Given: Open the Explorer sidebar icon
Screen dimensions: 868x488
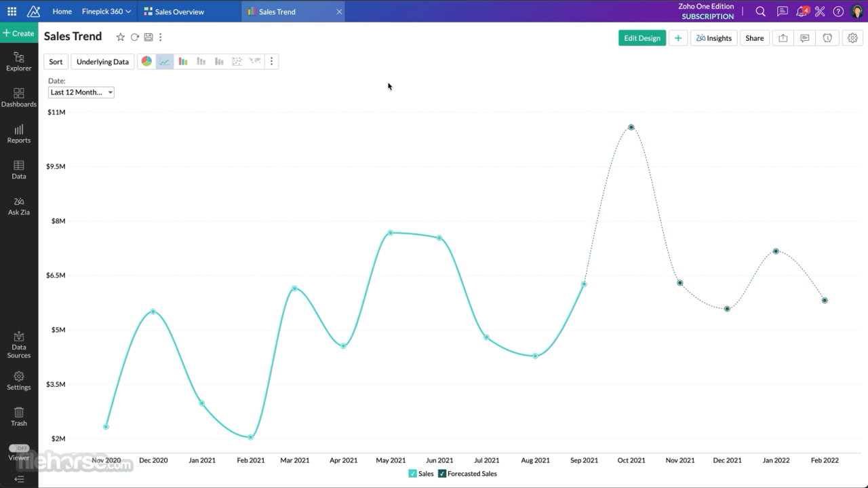Looking at the screenshot, I should click(x=18, y=62).
